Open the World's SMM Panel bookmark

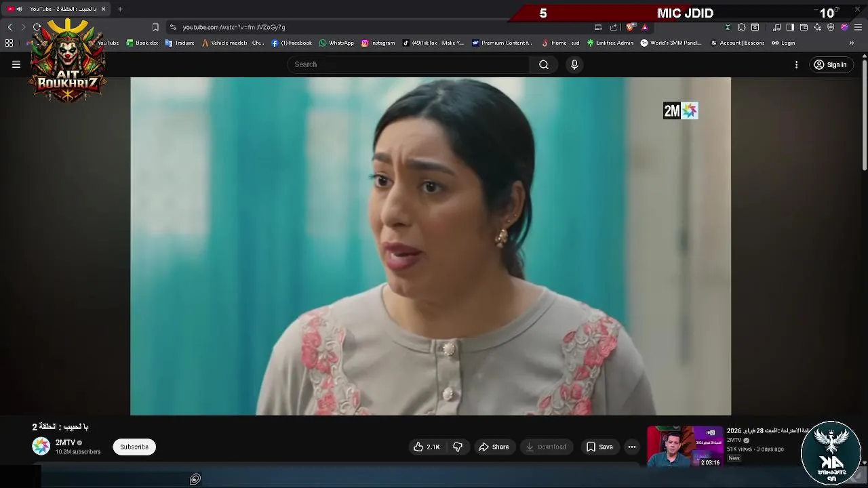click(671, 43)
